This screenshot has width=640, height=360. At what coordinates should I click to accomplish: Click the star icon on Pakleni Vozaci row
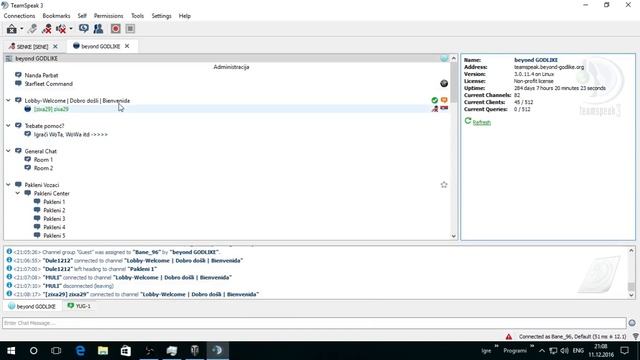pos(444,185)
